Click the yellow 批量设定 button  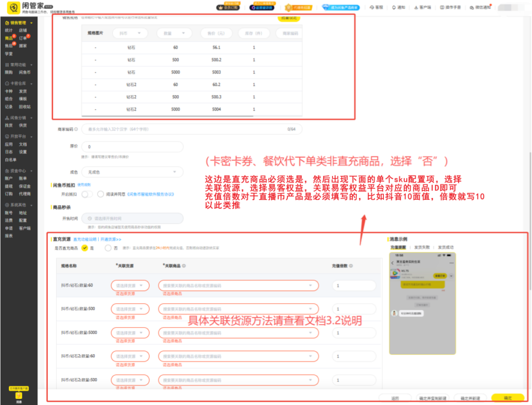pyautogui.click(x=289, y=18)
